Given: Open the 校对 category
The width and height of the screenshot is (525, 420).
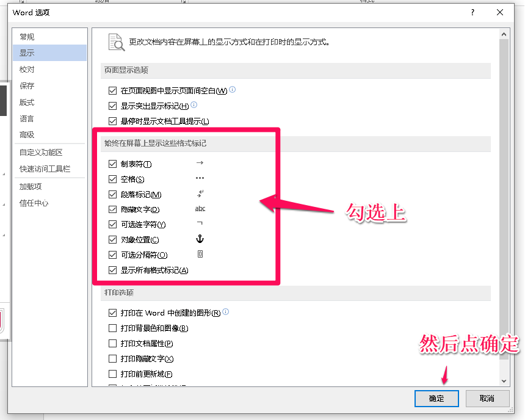Looking at the screenshot, I should pos(49,70).
